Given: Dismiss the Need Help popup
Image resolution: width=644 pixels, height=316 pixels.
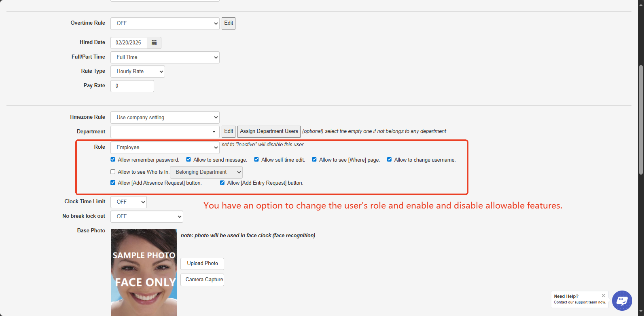Looking at the screenshot, I should click(x=603, y=295).
